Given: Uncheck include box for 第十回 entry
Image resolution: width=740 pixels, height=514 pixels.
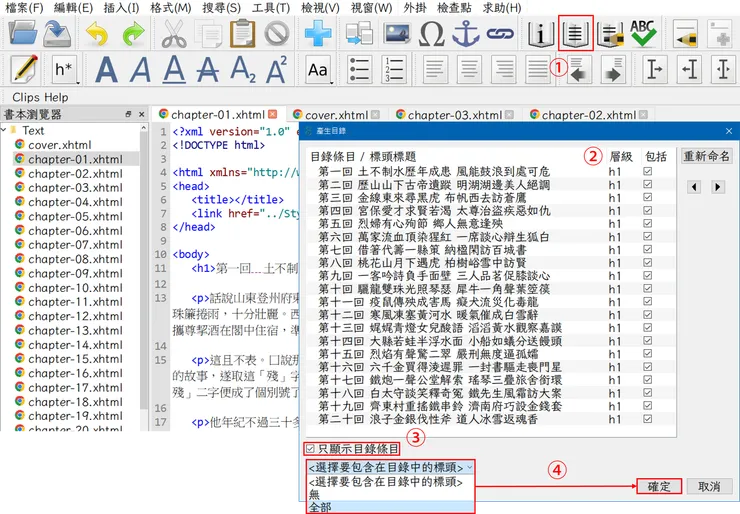Looking at the screenshot, I should [x=648, y=288].
